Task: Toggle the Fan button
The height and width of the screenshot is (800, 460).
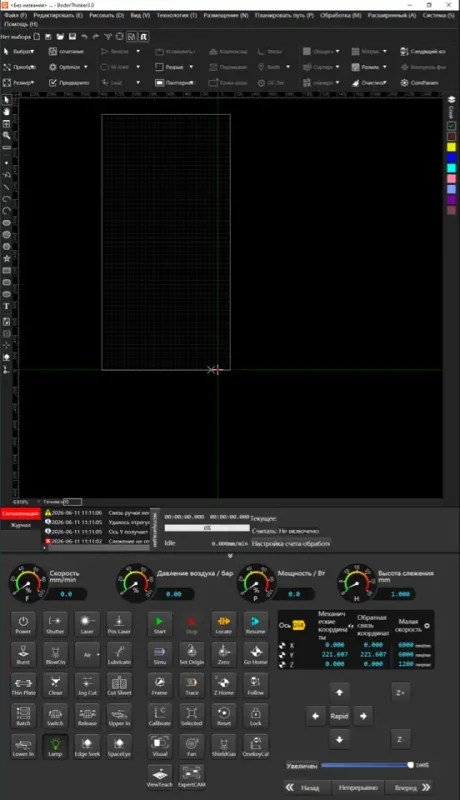Action: click(192, 746)
